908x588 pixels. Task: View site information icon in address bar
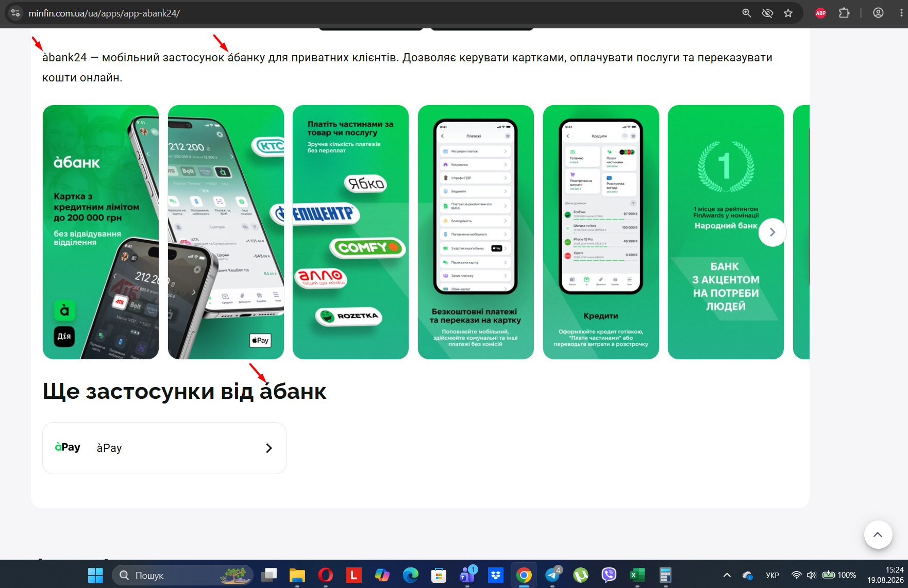click(x=15, y=13)
